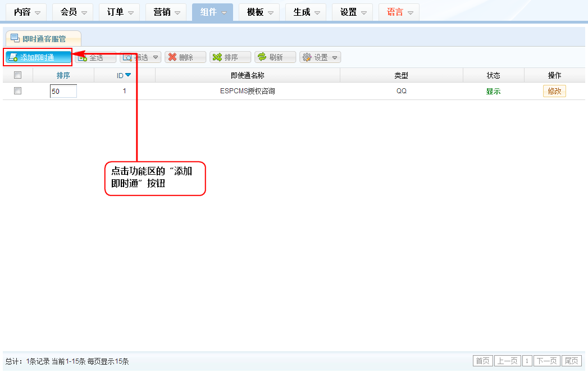Image resolution: width=588 pixels, height=372 pixels.
Task: Open the 会员 top menu
Action: tap(72, 12)
